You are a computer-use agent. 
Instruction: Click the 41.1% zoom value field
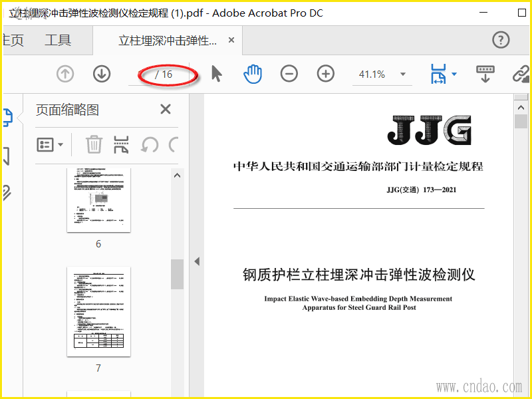tap(372, 74)
